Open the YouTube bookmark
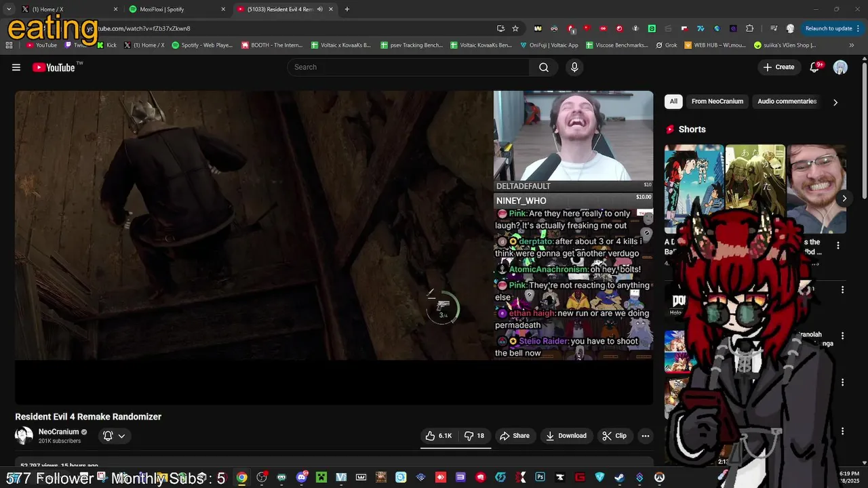This screenshot has width=868, height=488. pos(41,45)
